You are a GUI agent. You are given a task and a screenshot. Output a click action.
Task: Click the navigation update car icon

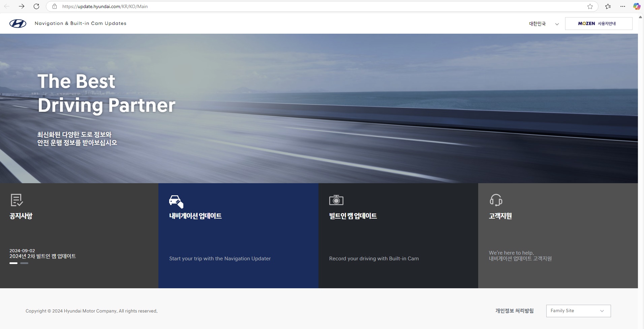[176, 201]
